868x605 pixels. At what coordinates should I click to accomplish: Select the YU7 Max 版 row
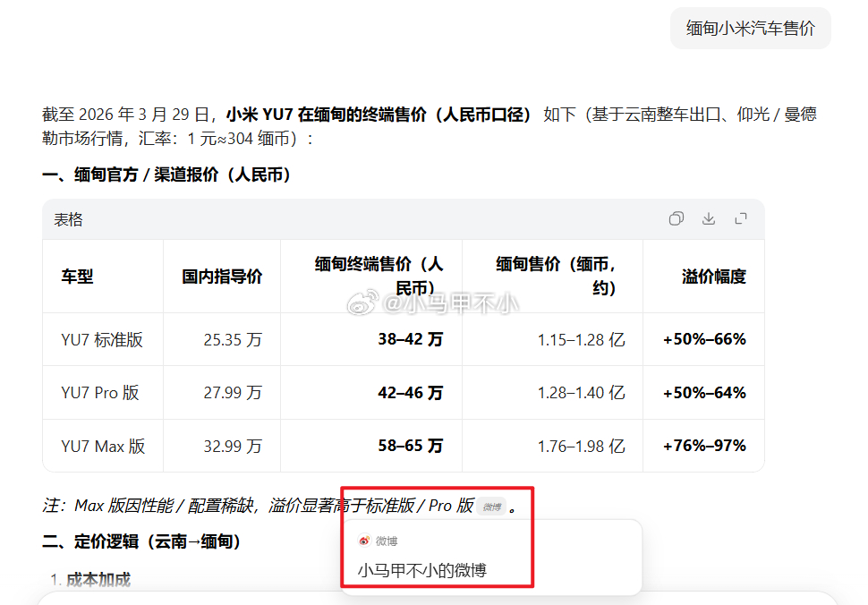[x=103, y=446]
